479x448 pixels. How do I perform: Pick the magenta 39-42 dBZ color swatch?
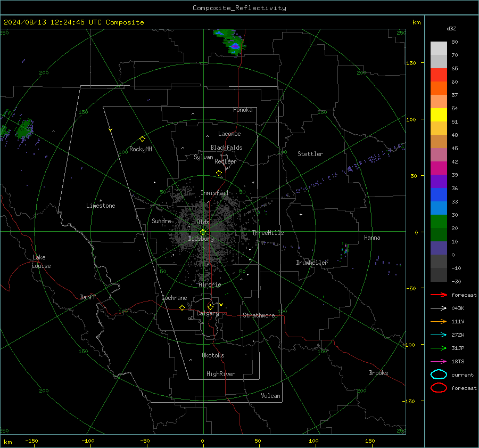pyautogui.click(x=439, y=168)
